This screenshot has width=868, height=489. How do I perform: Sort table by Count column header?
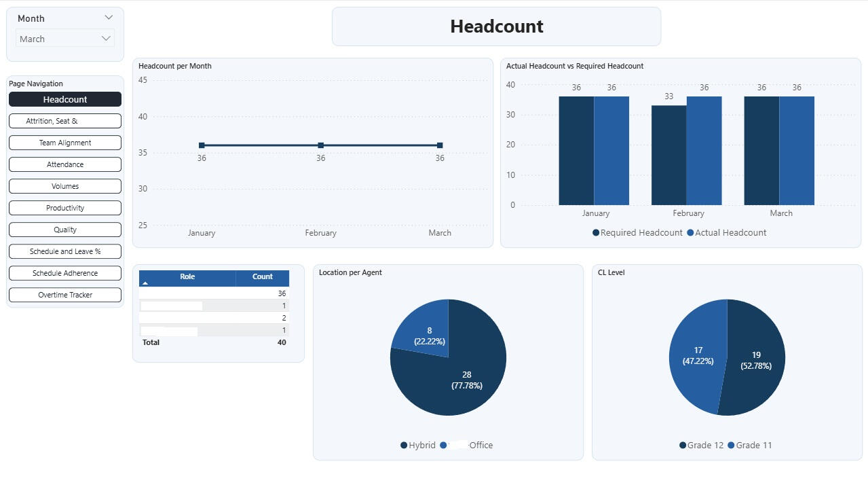pyautogui.click(x=263, y=277)
